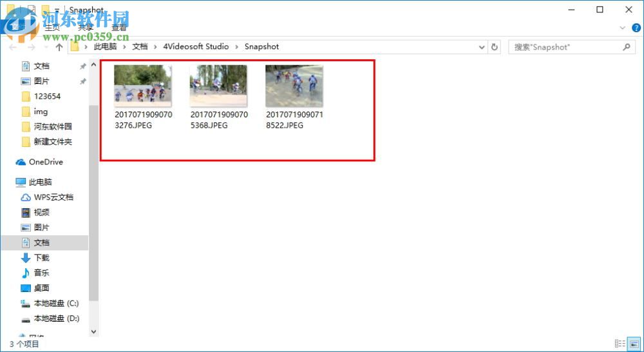The width and height of the screenshot is (644, 352).
Task: Click the search magnifier icon
Action: tap(627, 47)
